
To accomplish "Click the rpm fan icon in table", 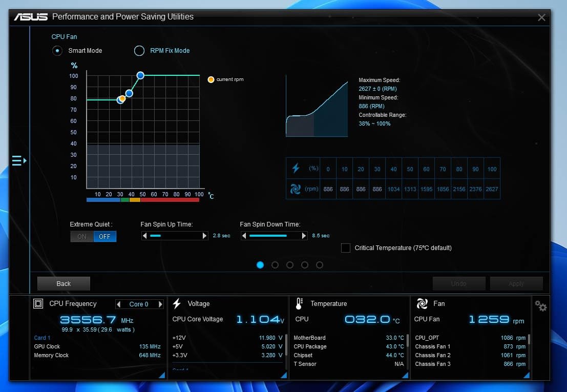I will 296,189.
